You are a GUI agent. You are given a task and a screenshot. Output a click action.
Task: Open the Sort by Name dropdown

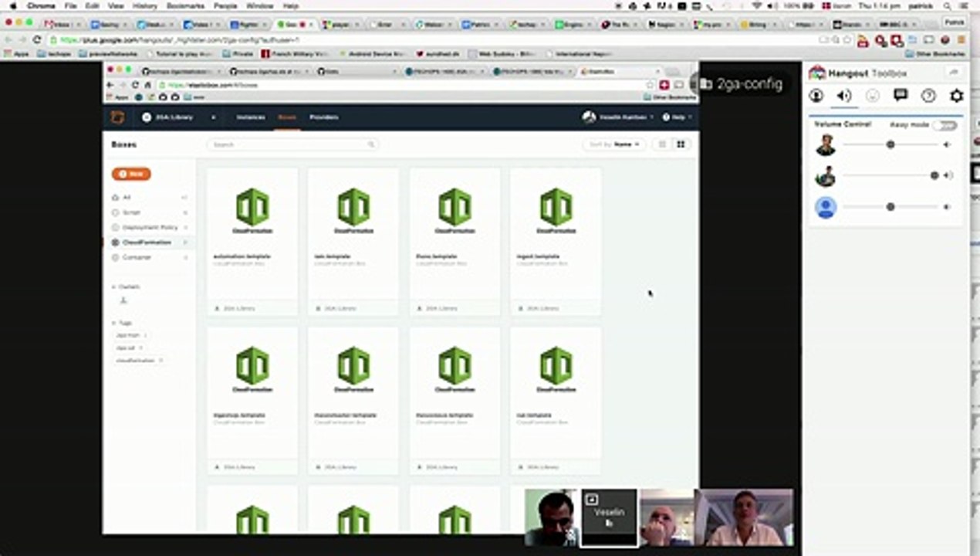[x=614, y=144]
